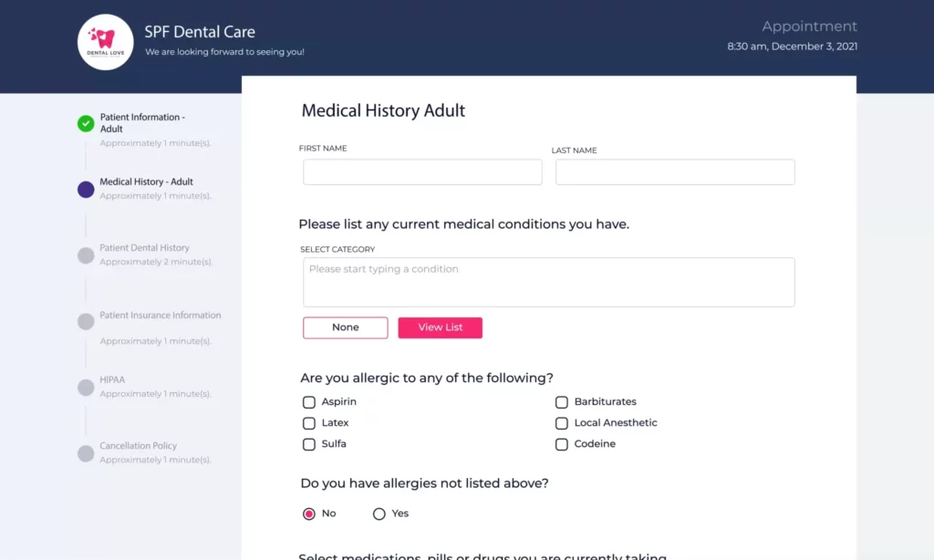The image size is (934, 560).
Task: Tick the Latex allergy checkbox
Action: pos(309,423)
